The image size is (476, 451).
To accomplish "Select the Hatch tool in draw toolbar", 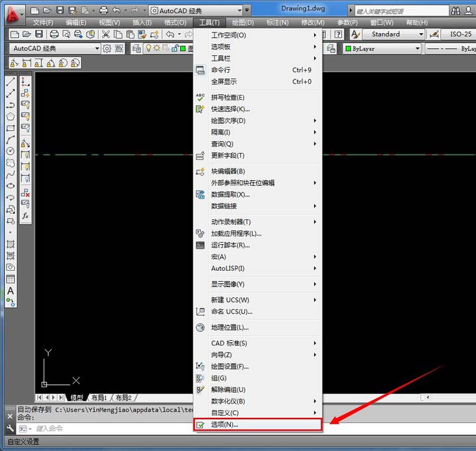I will tap(10, 244).
